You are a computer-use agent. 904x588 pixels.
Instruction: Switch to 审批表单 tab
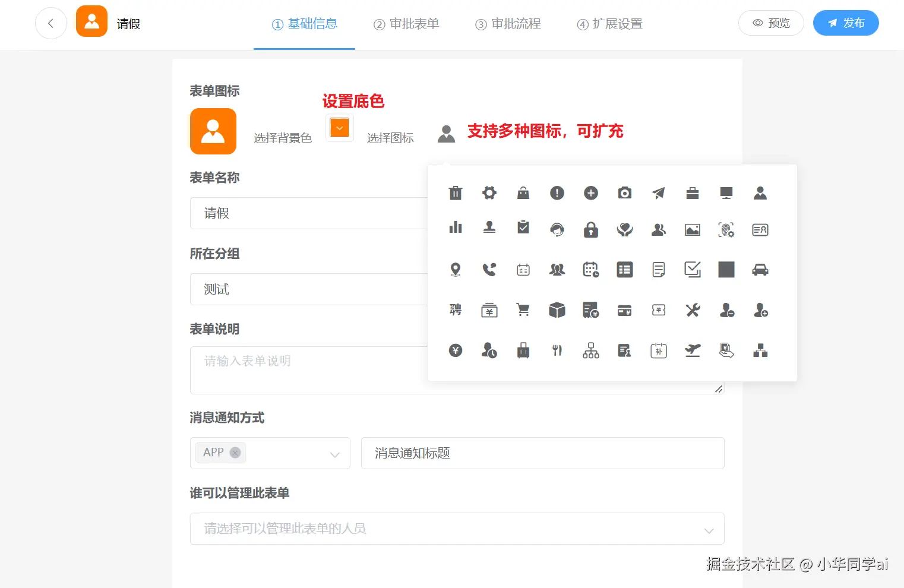[406, 24]
